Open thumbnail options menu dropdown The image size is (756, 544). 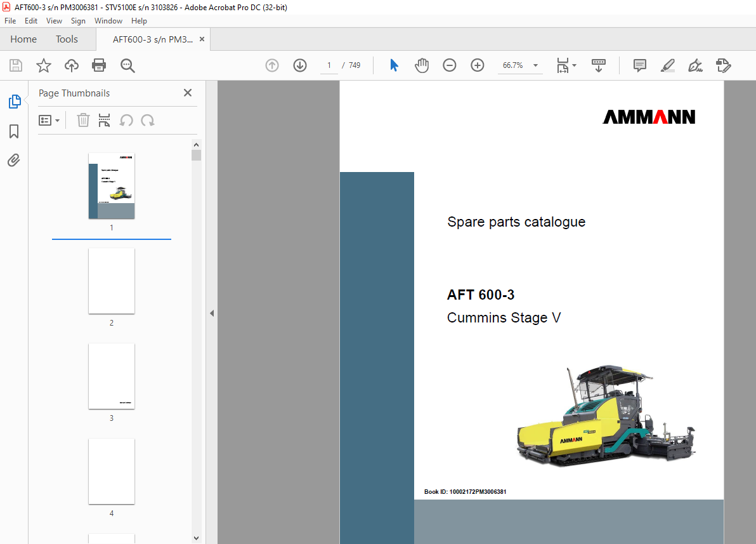(x=49, y=120)
